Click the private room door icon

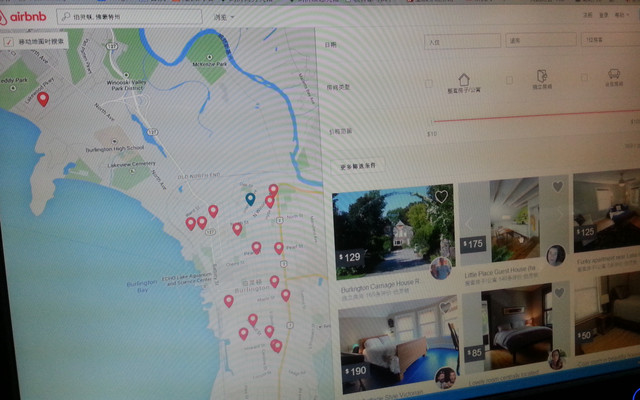click(x=541, y=77)
